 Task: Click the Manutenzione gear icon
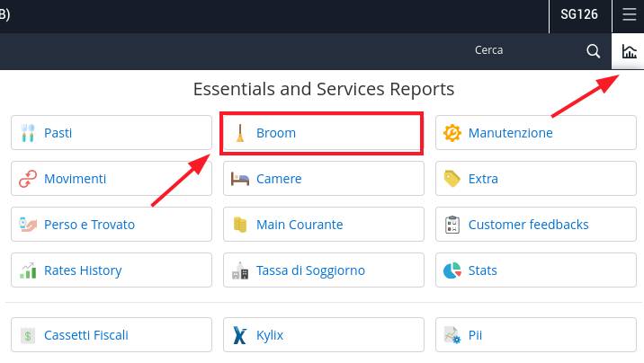[x=452, y=133]
